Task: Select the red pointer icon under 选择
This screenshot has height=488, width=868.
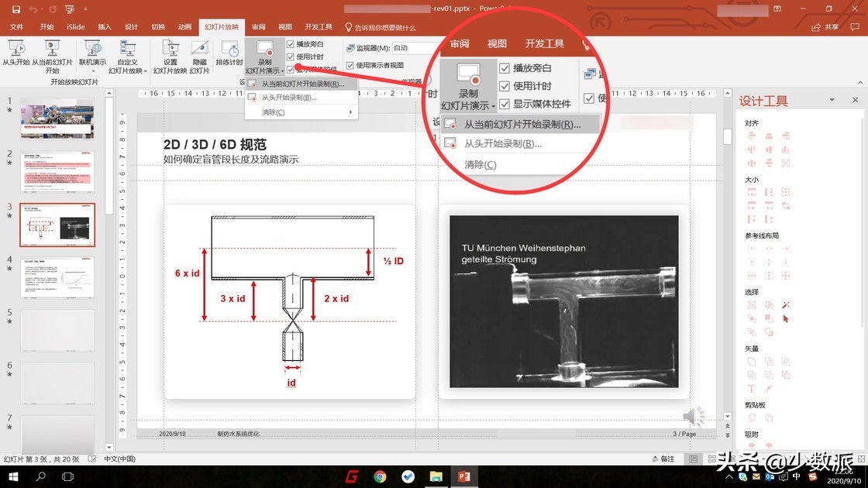Action: pyautogui.click(x=786, y=318)
